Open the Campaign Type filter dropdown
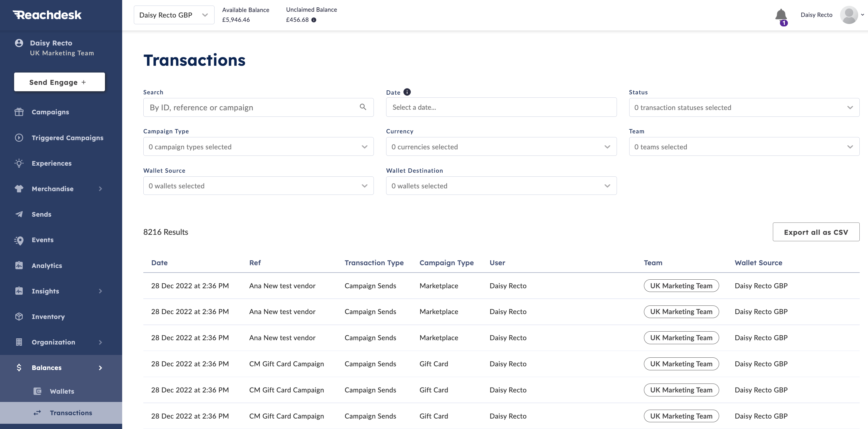868x429 pixels. click(258, 147)
